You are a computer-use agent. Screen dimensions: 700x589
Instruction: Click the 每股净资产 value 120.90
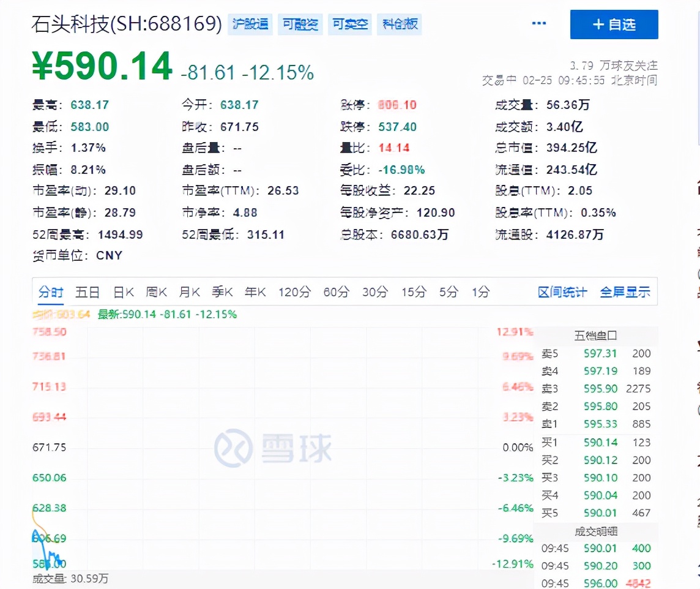click(x=436, y=212)
